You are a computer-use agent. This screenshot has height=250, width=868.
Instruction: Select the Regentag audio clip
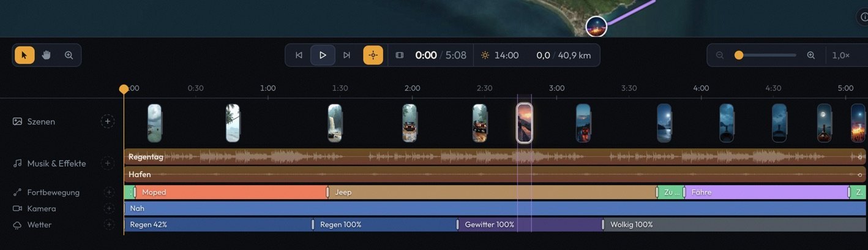pyautogui.click(x=495, y=157)
